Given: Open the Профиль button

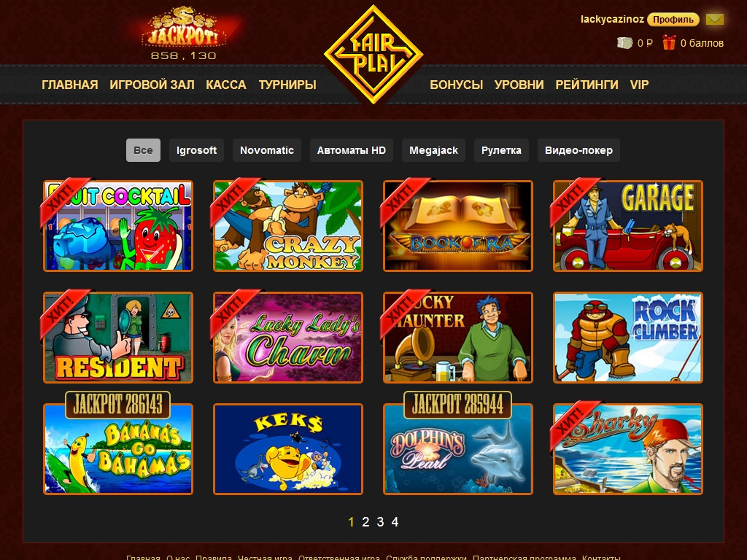Looking at the screenshot, I should coord(673,20).
